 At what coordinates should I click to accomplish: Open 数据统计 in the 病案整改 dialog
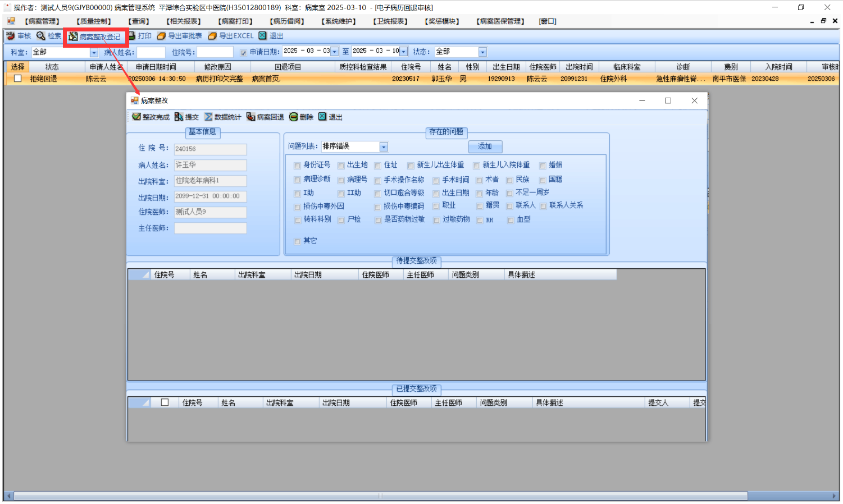(222, 117)
